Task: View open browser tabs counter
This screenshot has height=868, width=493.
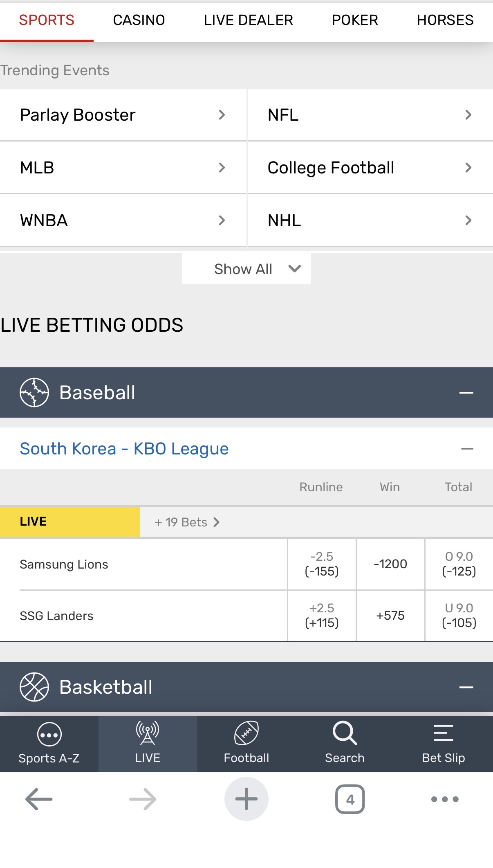Action: [350, 799]
